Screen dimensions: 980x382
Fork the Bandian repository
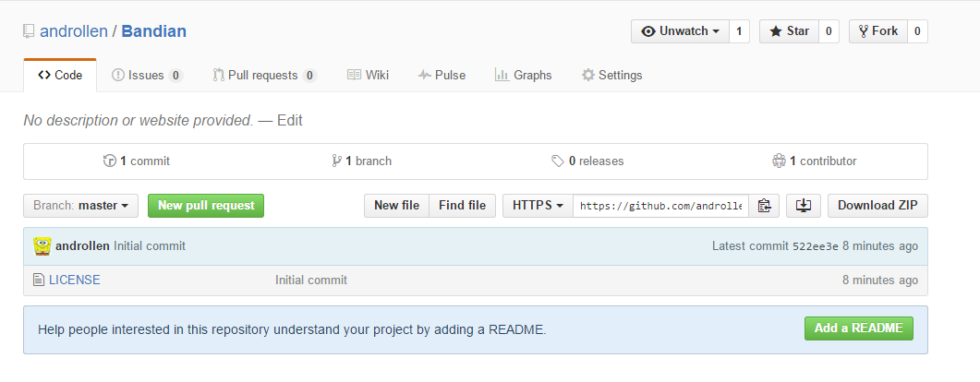[878, 31]
